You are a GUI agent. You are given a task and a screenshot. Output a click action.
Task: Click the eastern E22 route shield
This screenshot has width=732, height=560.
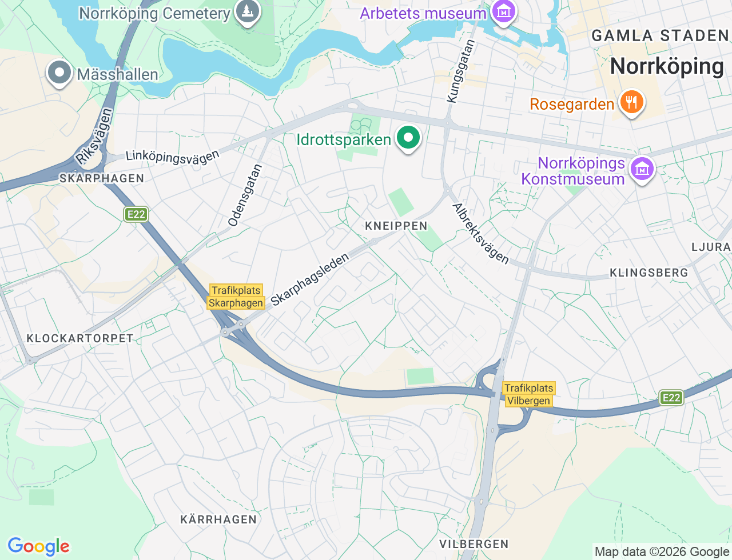coord(671,398)
